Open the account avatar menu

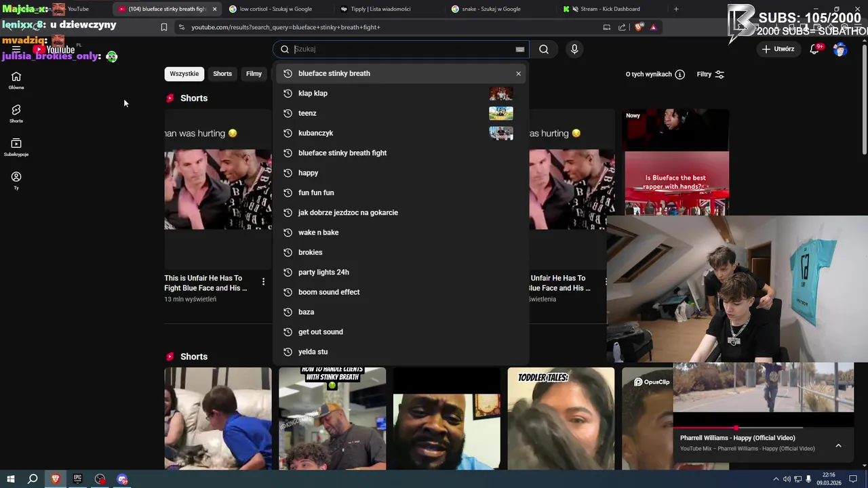(x=840, y=49)
